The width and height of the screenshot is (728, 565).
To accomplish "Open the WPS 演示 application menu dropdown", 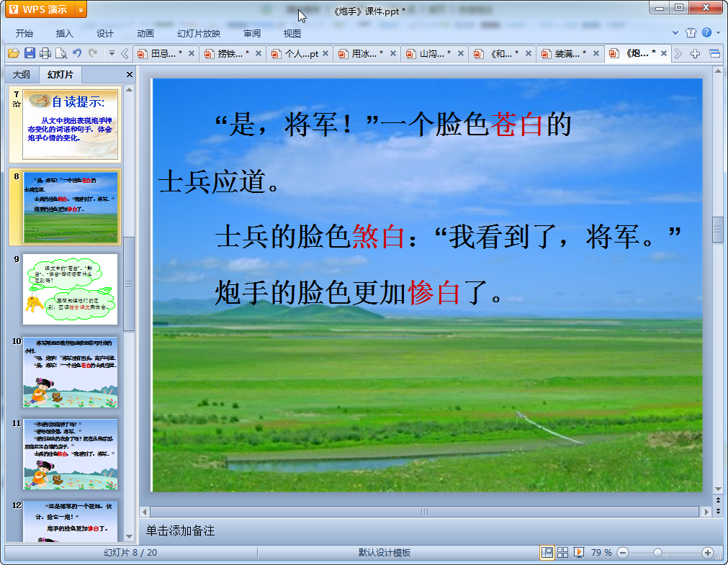I will 81,9.
